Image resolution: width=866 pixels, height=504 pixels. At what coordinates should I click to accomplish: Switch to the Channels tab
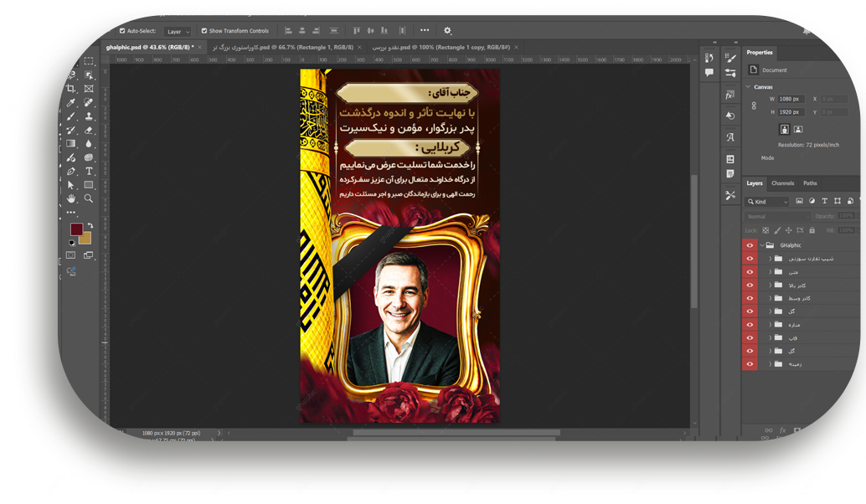click(x=782, y=183)
